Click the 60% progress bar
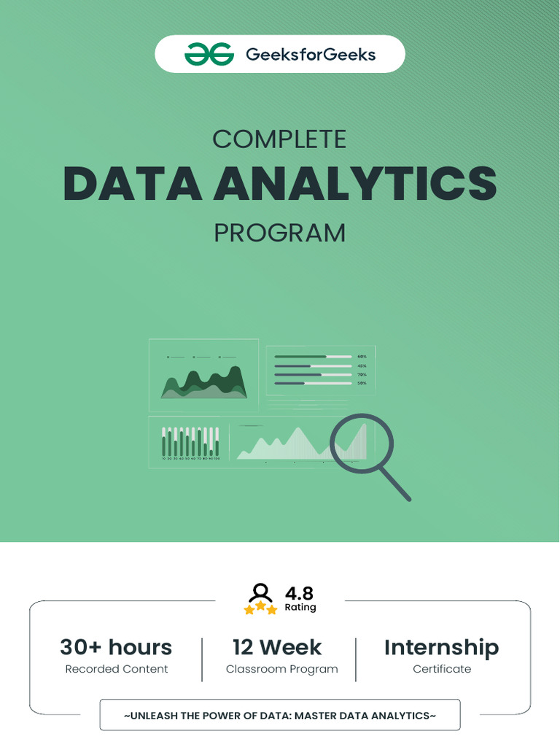 click(313, 356)
